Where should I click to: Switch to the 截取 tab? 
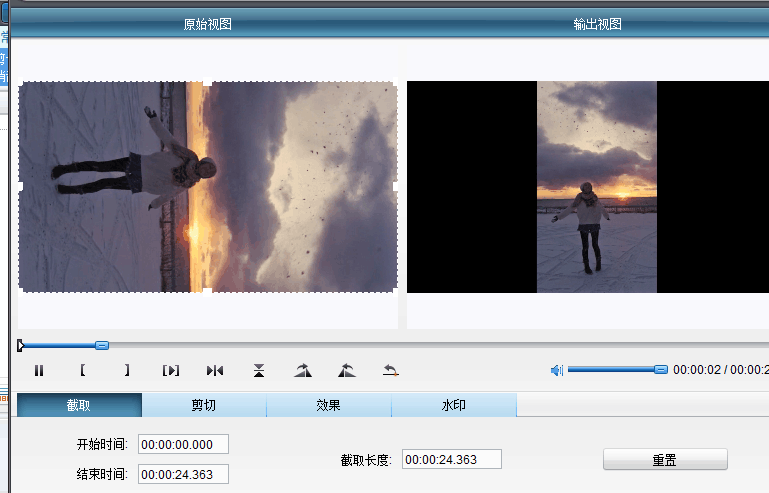coord(79,405)
